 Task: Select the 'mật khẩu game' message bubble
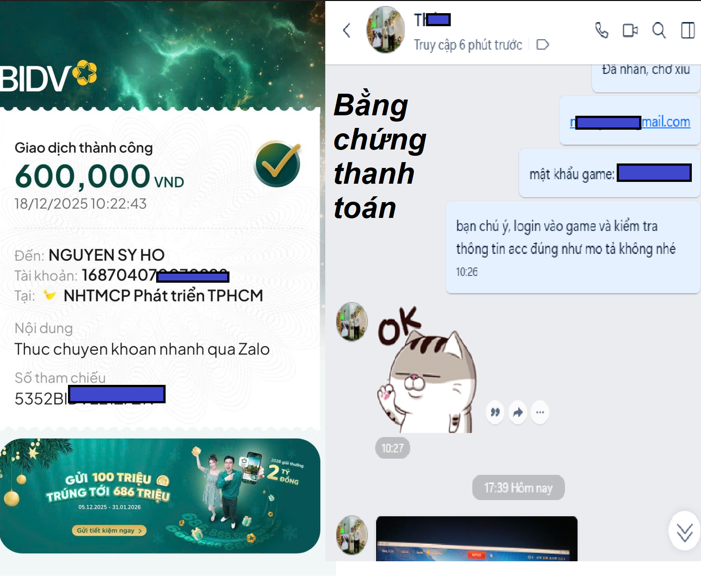pos(609,174)
